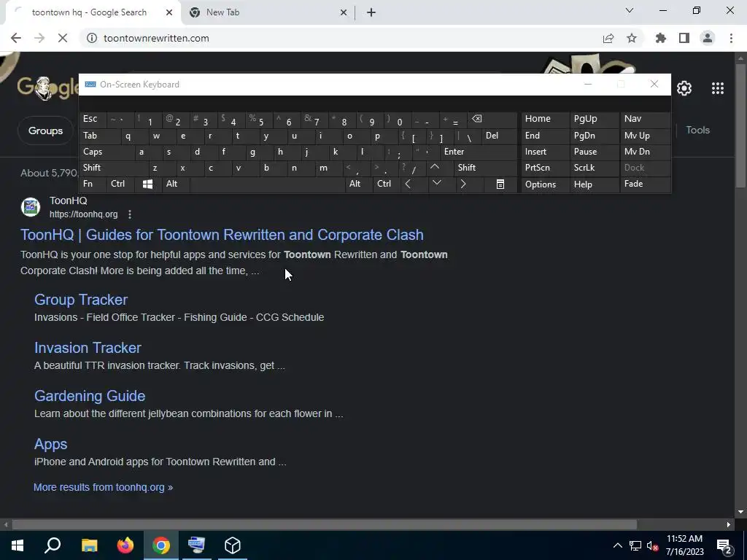This screenshot has height=560, width=747.
Task: Close the New Tab tab
Action: (344, 13)
